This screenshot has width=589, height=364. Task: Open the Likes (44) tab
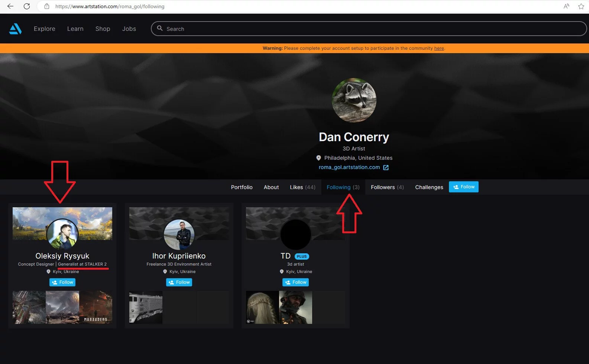click(302, 187)
